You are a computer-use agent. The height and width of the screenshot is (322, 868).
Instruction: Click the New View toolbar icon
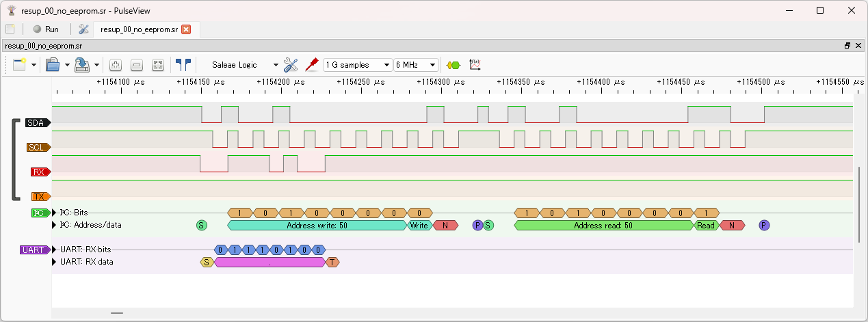pyautogui.click(x=18, y=65)
